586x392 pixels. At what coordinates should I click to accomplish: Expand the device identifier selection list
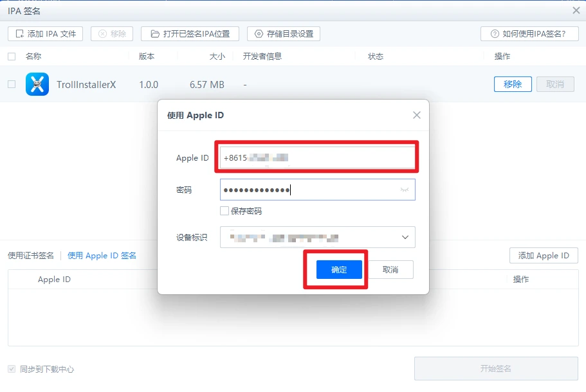point(405,237)
